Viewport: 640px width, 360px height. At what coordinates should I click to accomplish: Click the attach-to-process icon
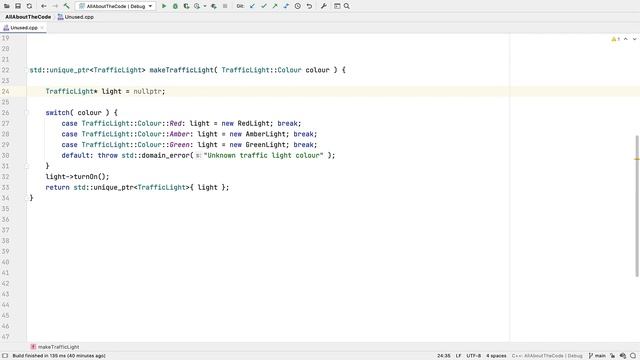coord(213,6)
